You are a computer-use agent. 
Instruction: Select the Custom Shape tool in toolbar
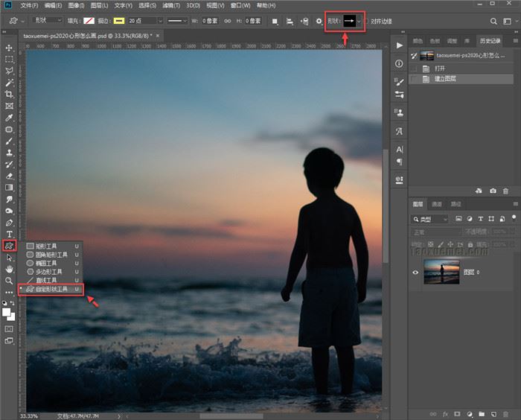click(9, 246)
